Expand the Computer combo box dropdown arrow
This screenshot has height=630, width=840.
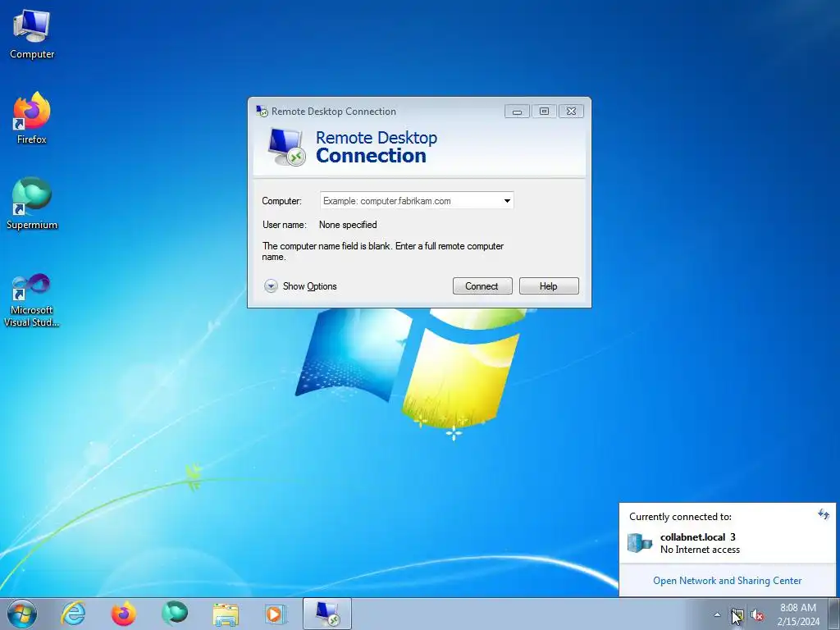point(507,201)
